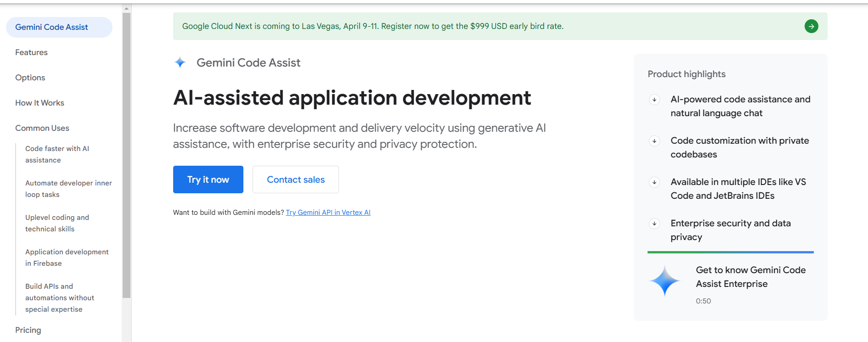Go to Features section in sidebar
This screenshot has width=868, height=342.
[x=31, y=52]
